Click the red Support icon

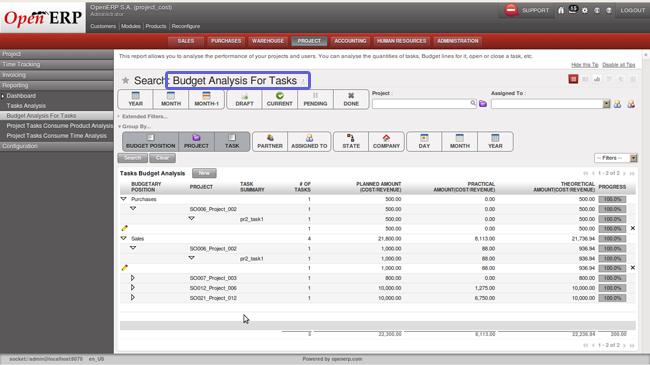pyautogui.click(x=511, y=10)
